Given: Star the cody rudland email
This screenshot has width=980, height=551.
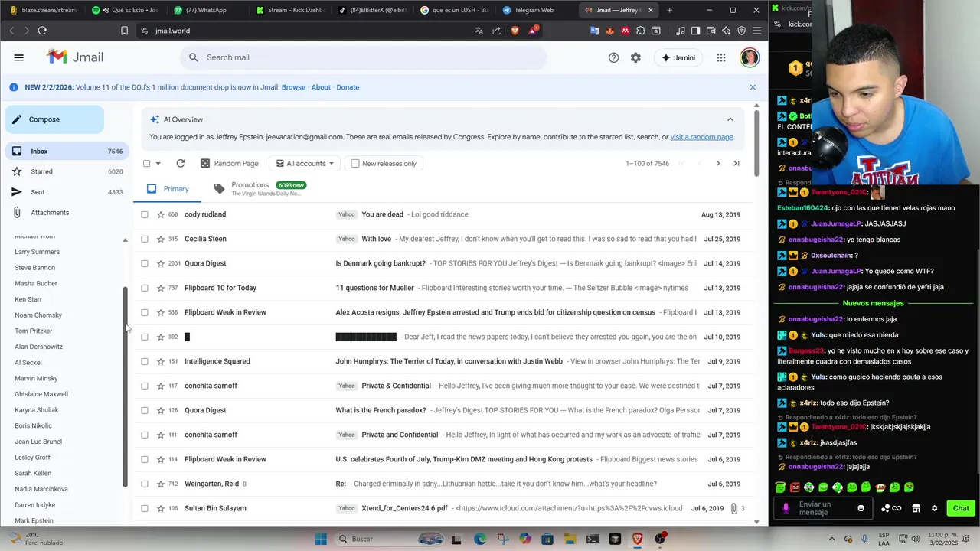Looking at the screenshot, I should click(x=161, y=214).
